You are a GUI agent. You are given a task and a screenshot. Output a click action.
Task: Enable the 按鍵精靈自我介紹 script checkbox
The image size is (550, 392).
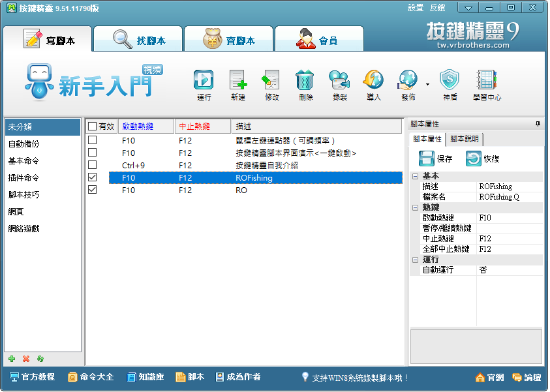[x=93, y=165]
